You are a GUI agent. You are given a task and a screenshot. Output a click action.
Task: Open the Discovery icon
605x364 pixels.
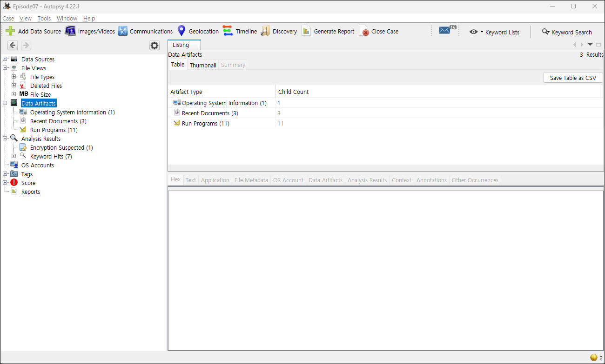[265, 31]
